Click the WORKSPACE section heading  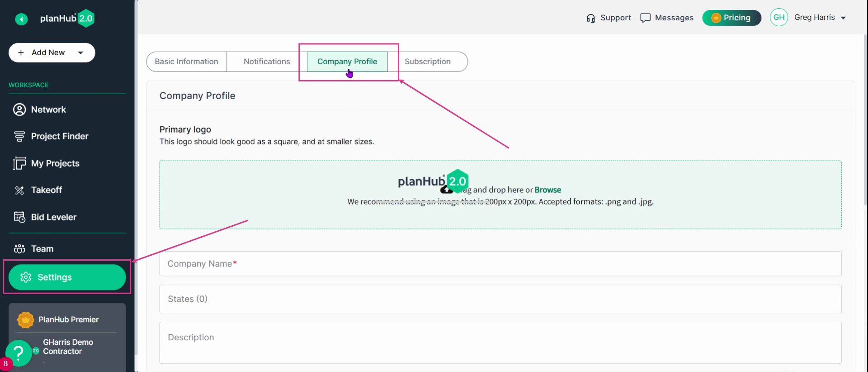[28, 85]
